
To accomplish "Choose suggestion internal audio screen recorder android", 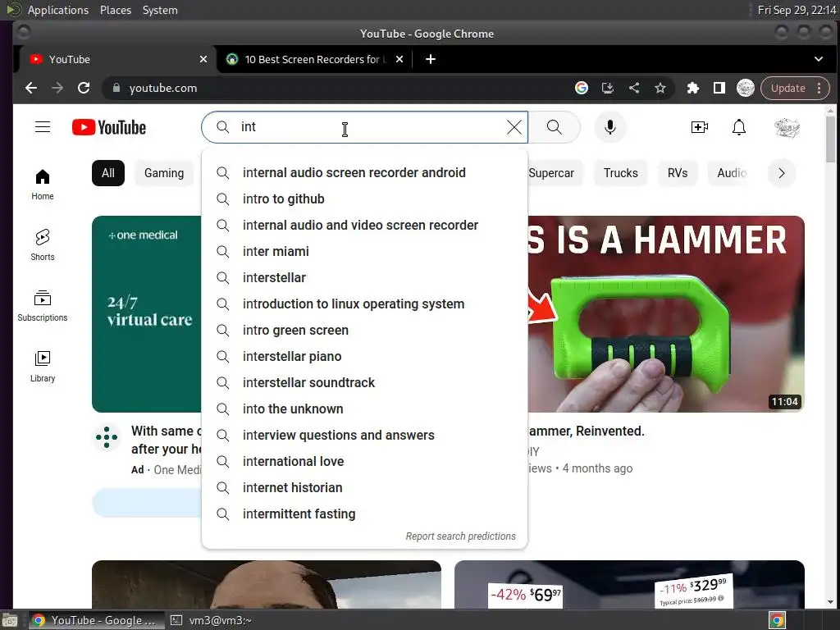I will [x=364, y=172].
